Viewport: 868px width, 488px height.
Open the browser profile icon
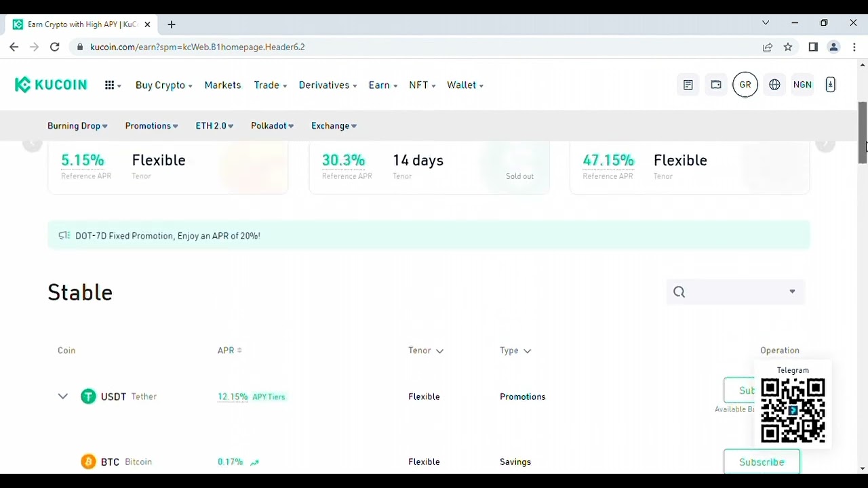tap(834, 47)
